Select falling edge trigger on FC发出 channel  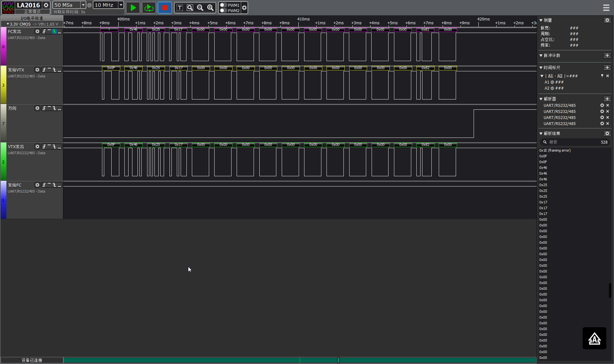click(x=54, y=31)
